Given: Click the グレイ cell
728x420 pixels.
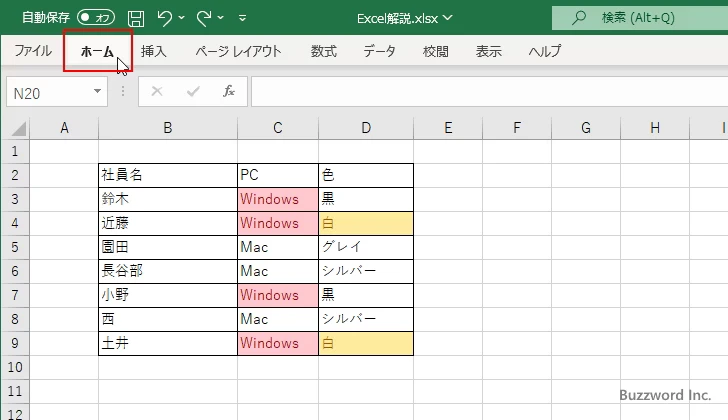Looking at the screenshot, I should (366, 247).
